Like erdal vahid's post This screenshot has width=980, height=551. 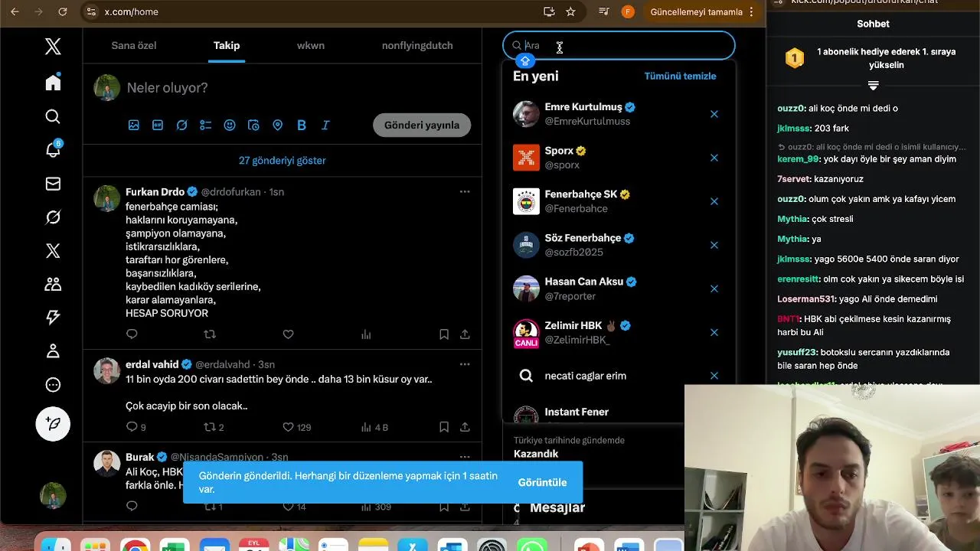[x=288, y=427]
